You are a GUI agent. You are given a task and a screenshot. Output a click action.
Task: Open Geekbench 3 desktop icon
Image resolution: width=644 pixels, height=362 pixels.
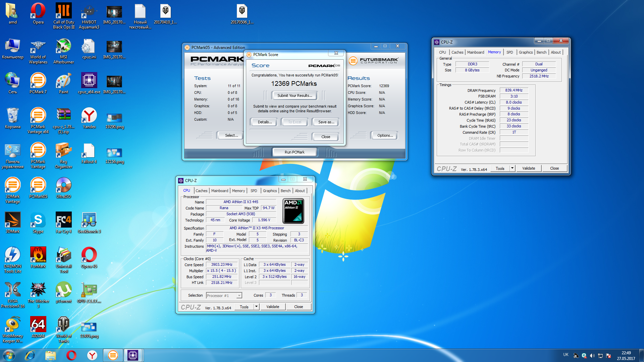click(x=89, y=223)
